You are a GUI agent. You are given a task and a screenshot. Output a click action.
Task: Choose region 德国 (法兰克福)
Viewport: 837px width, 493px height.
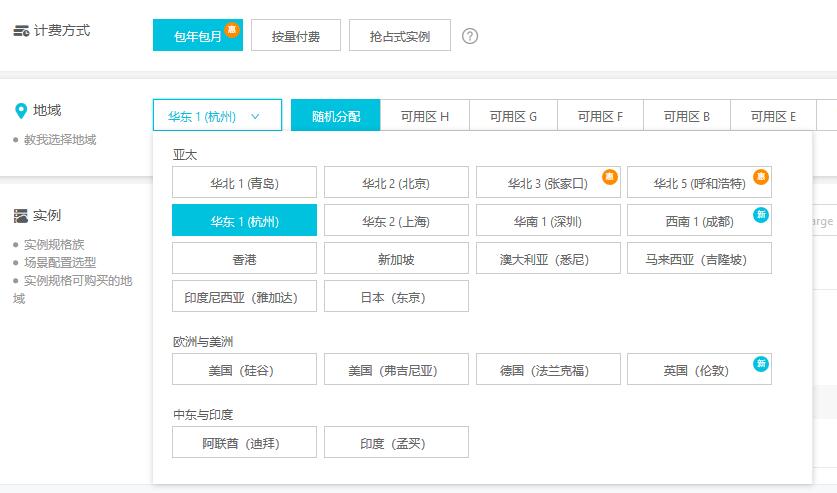pyautogui.click(x=548, y=369)
